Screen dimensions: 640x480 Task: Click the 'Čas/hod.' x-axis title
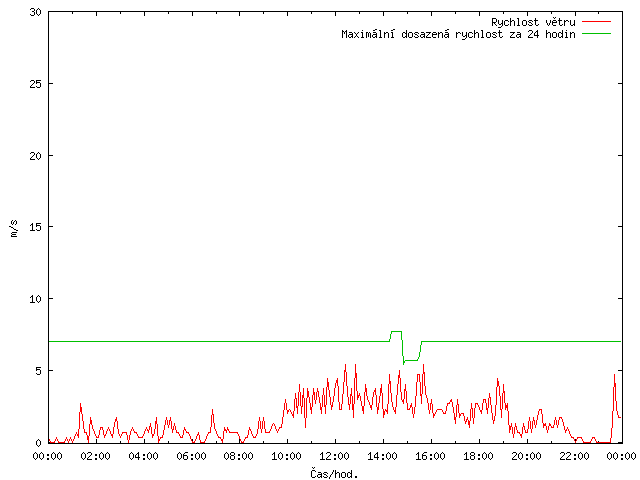(x=334, y=474)
